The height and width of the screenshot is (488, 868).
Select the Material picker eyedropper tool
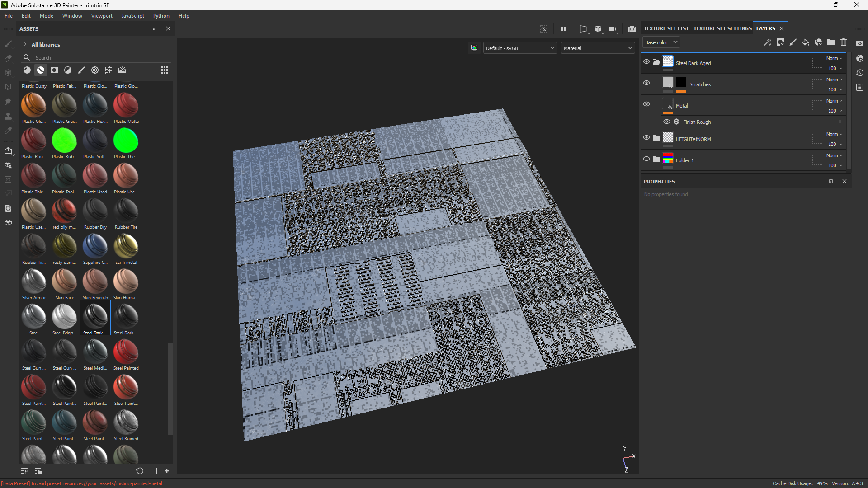point(8,131)
